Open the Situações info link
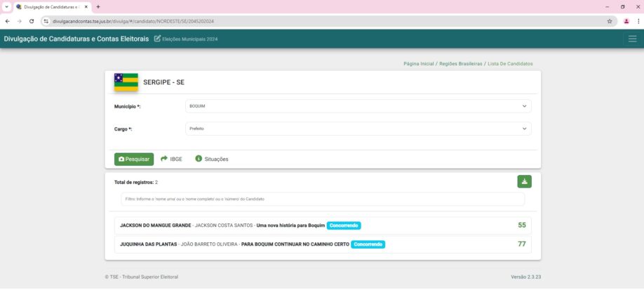Image resolution: width=644 pixels, height=295 pixels. click(212, 159)
